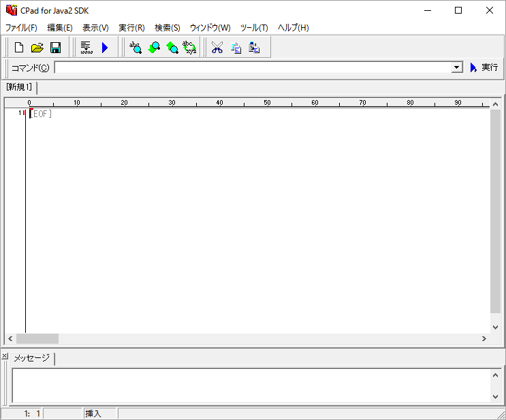Click the editor vertical scrollbar thumb
The image size is (506, 420).
click(495, 211)
